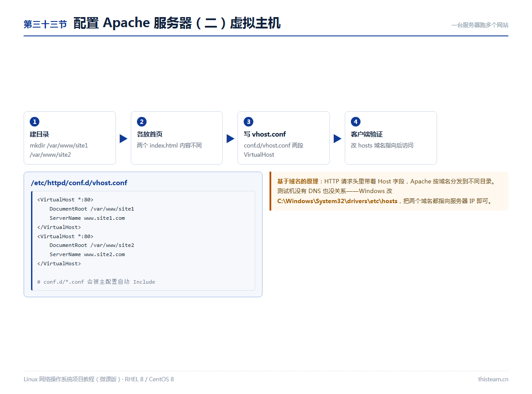This screenshot has height=394, width=532.
Task: Select the card heading 客户端验证
Action: coord(367,134)
